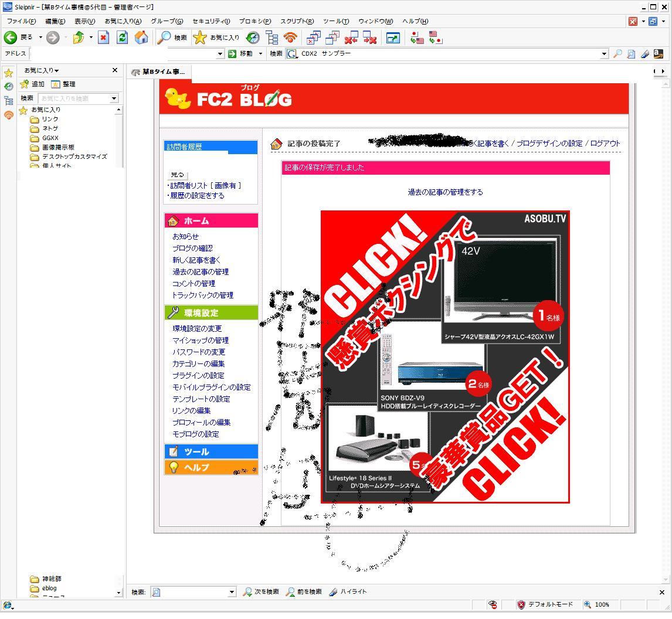Viewport: 672px width, 619px height.
Task: Go to the home page via house icon
Action: (141, 38)
